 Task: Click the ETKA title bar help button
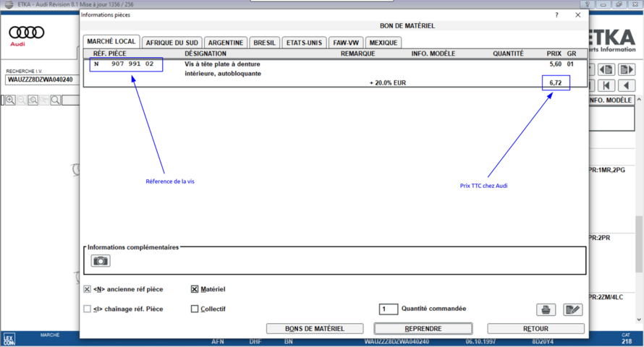[587, 4]
